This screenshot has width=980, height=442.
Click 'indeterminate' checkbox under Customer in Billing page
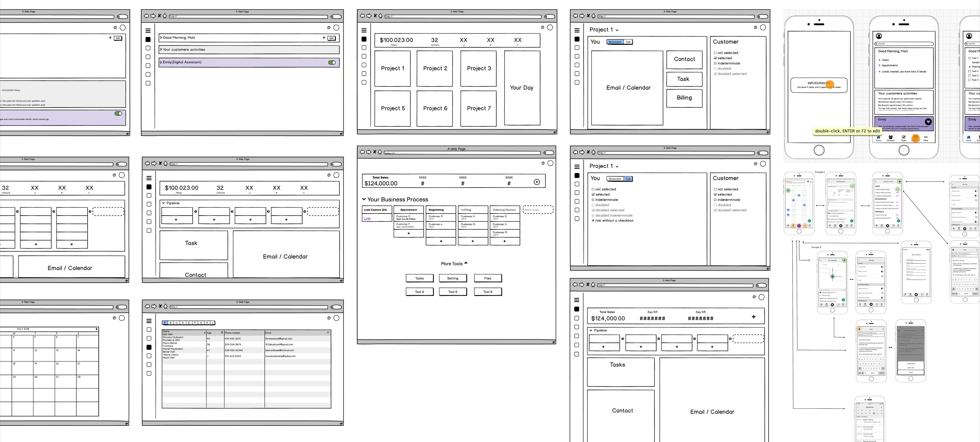715,63
